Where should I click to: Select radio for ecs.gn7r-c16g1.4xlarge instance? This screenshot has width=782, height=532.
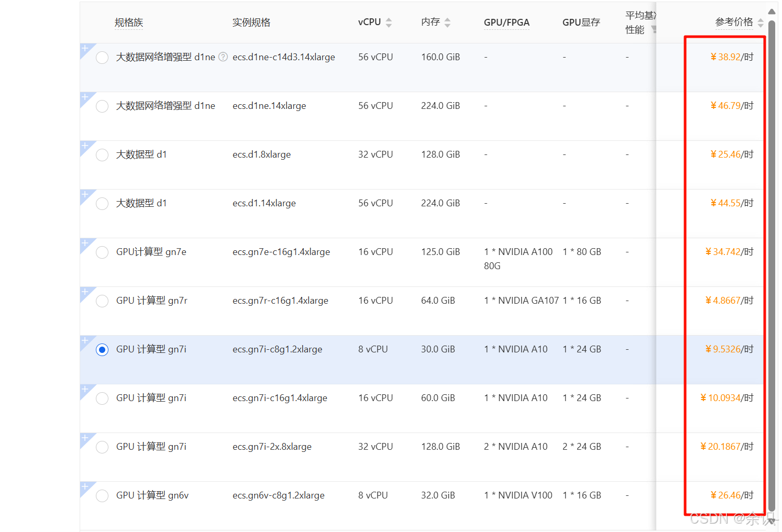102,301
